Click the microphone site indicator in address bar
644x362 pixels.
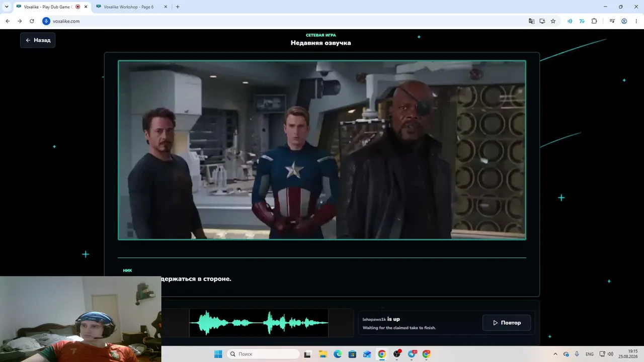point(46,21)
